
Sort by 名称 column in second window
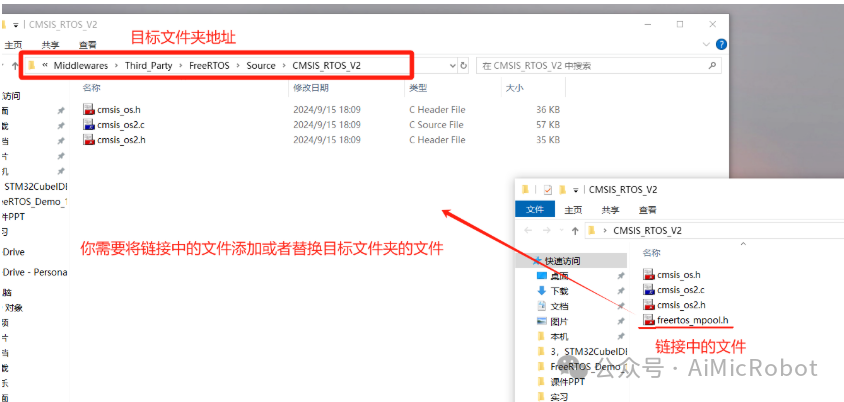652,252
